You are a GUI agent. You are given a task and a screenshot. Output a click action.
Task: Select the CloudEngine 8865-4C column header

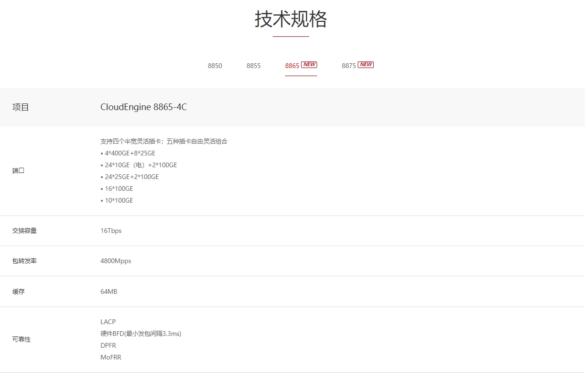tap(143, 107)
